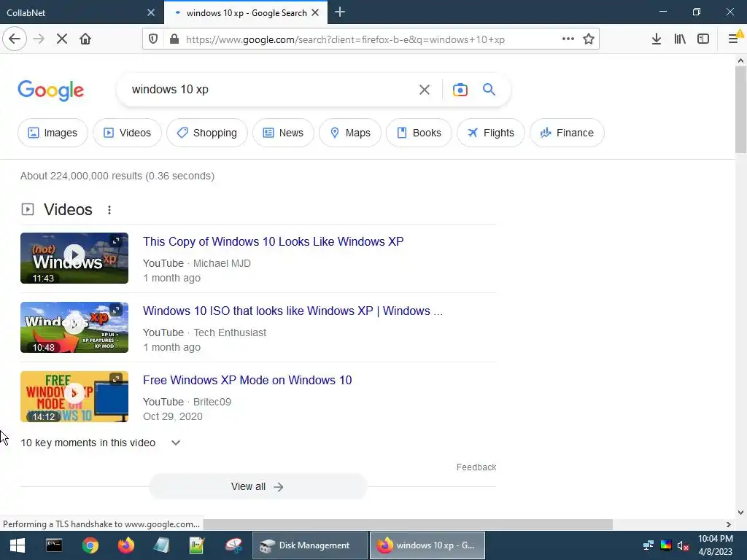Play the 11:43 video thumbnail

tap(74, 258)
